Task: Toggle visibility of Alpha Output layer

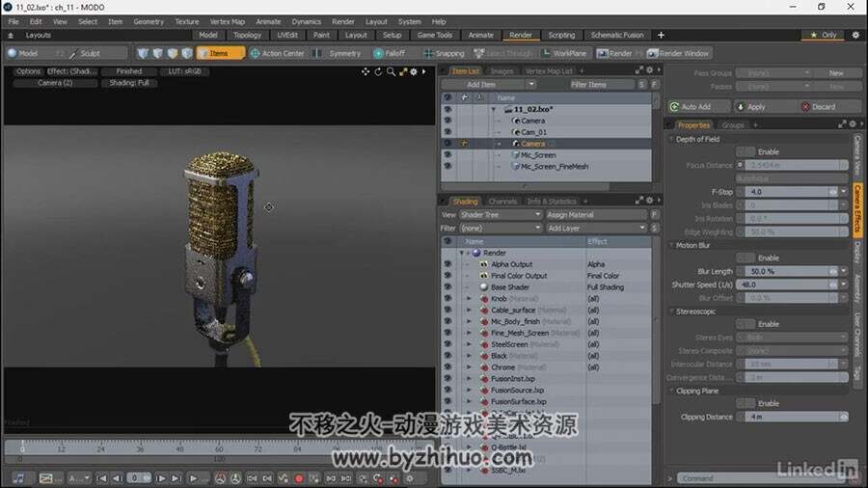Action: click(x=448, y=264)
